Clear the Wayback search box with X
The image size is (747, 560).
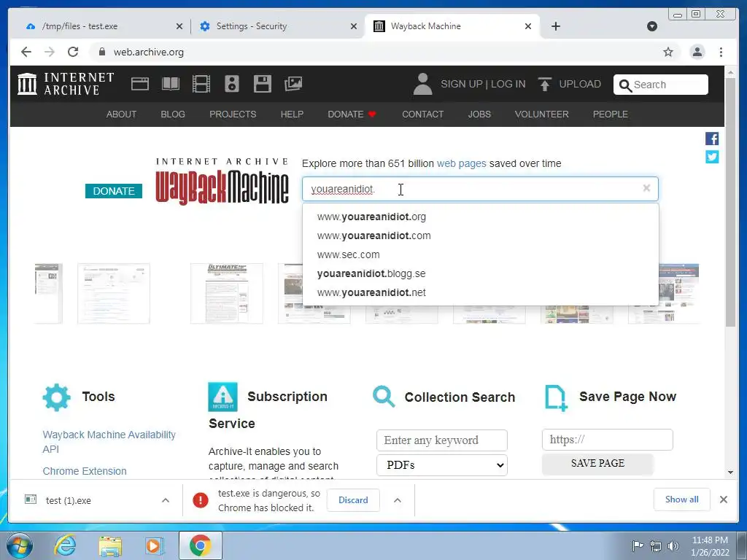(646, 188)
